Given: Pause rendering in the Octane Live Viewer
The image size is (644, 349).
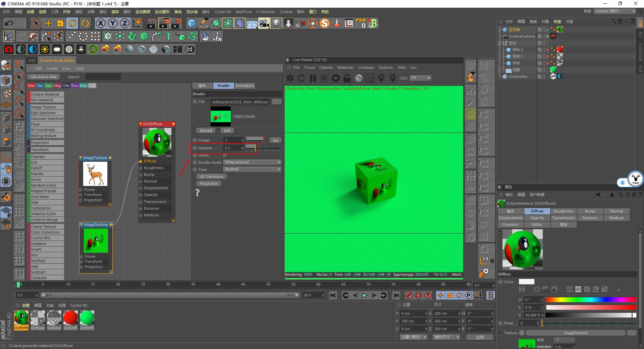Looking at the screenshot, I should 313,78.
